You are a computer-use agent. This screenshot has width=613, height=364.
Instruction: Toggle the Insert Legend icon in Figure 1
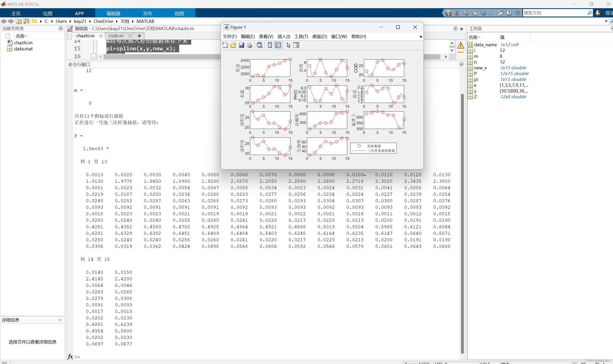click(x=278, y=45)
